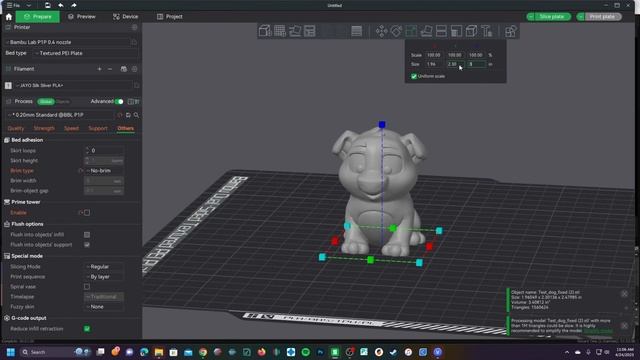Click the Add plate grid icon
The height and width of the screenshot is (360, 640).
pyautogui.click(x=280, y=31)
